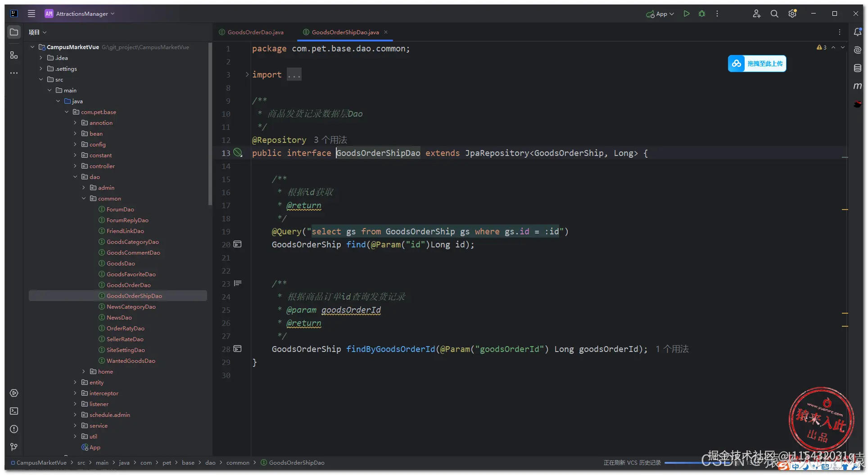Expand the admin package under dao

(84, 187)
